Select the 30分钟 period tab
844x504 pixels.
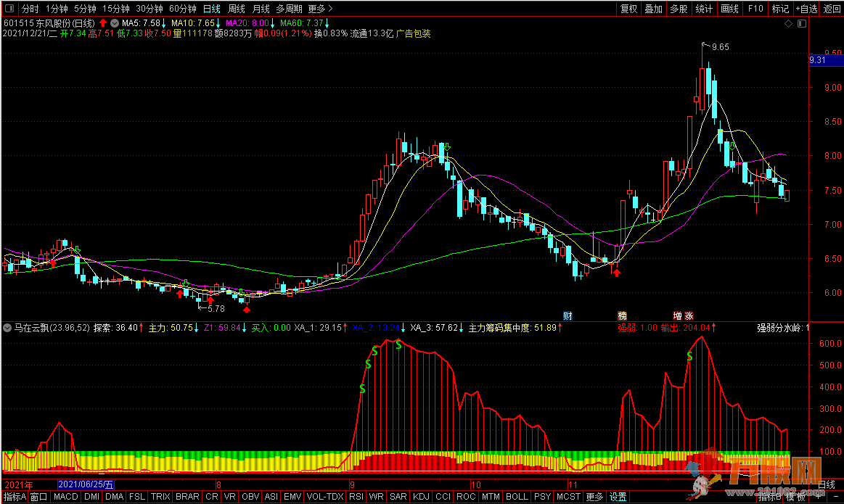(x=149, y=9)
